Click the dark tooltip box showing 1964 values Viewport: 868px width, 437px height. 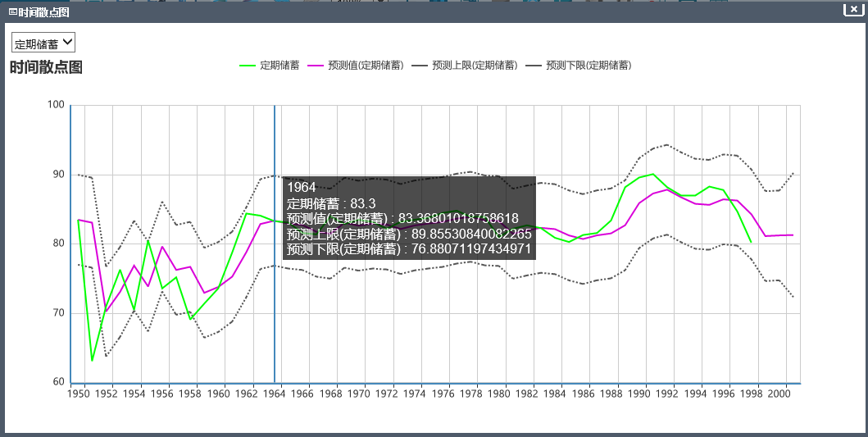point(410,217)
